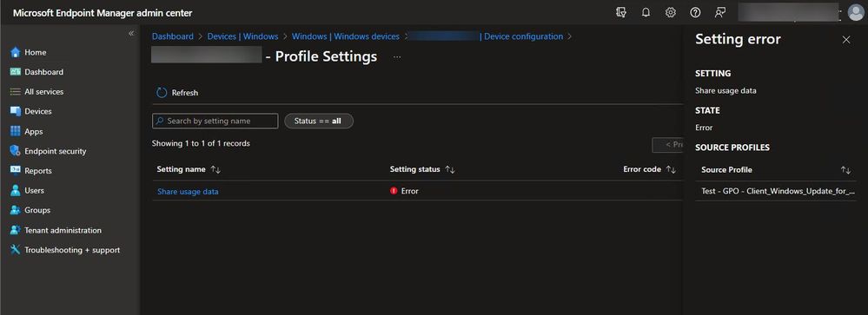Click the Refresh icon
This screenshot has height=315, width=868.
coord(162,93)
